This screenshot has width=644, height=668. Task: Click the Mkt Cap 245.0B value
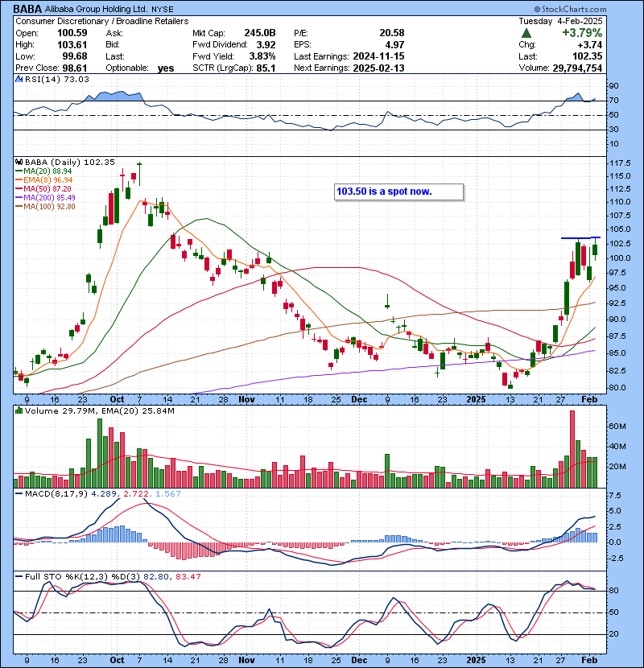(x=259, y=33)
